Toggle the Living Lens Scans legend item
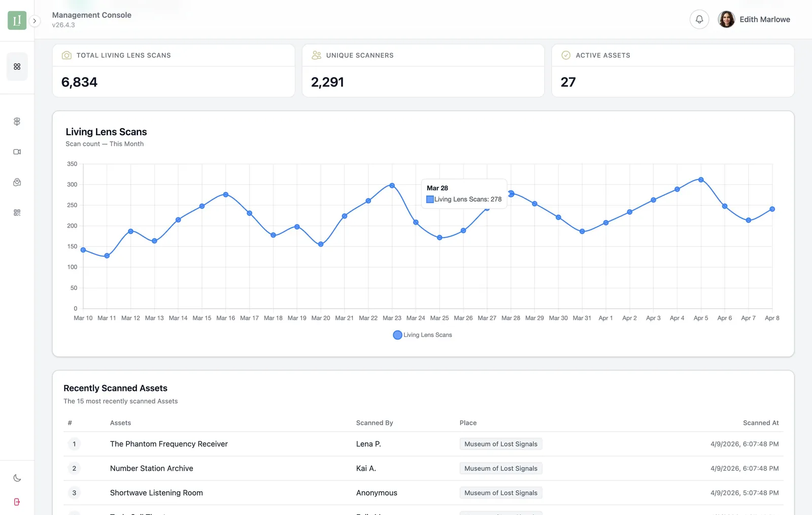812x515 pixels. 422,335
